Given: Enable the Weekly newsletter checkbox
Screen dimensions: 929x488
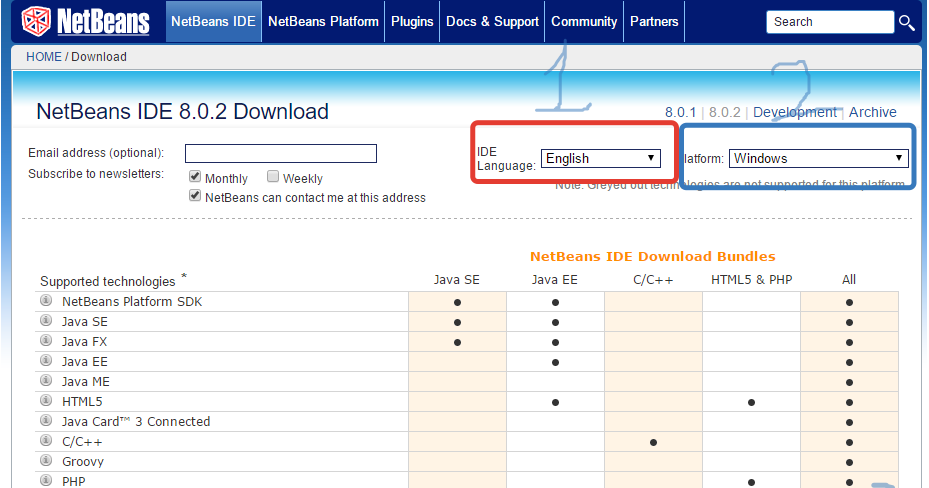Looking at the screenshot, I should [273, 176].
